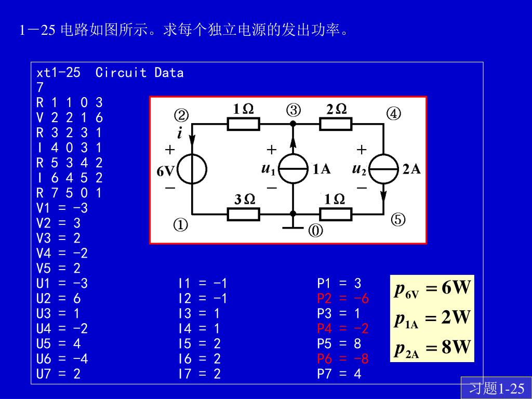Select the data row 'R 1 1 0 3'
532x399 pixels.
point(70,102)
